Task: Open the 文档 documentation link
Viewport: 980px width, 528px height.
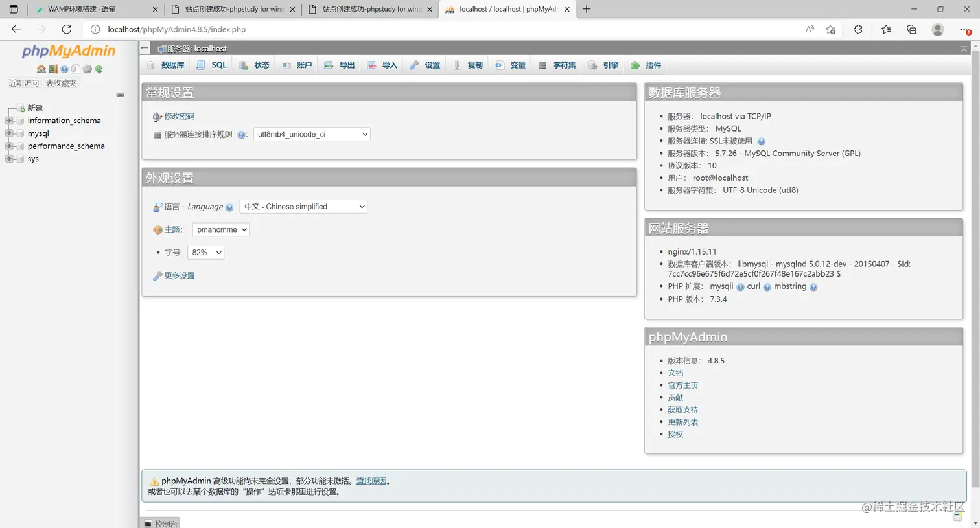Action: coord(675,373)
